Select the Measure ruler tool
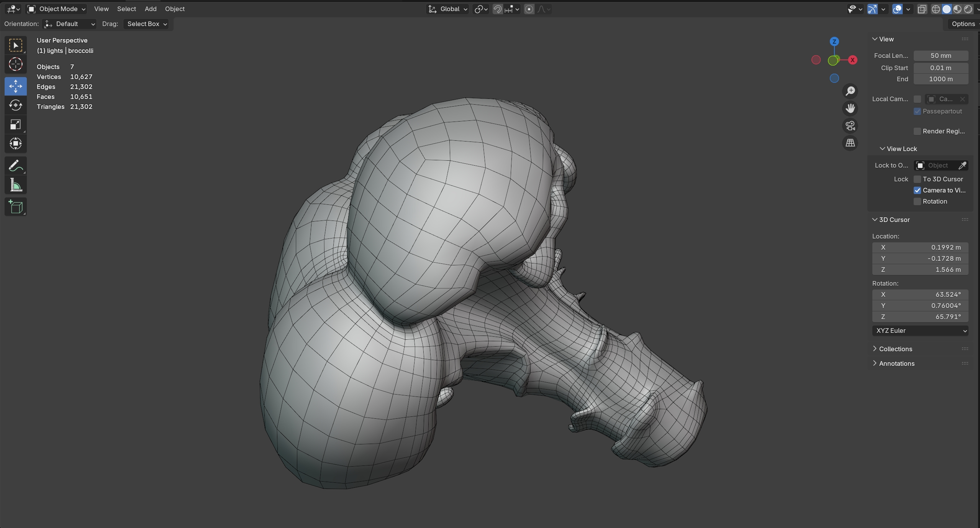Image resolution: width=980 pixels, height=528 pixels. [15, 186]
